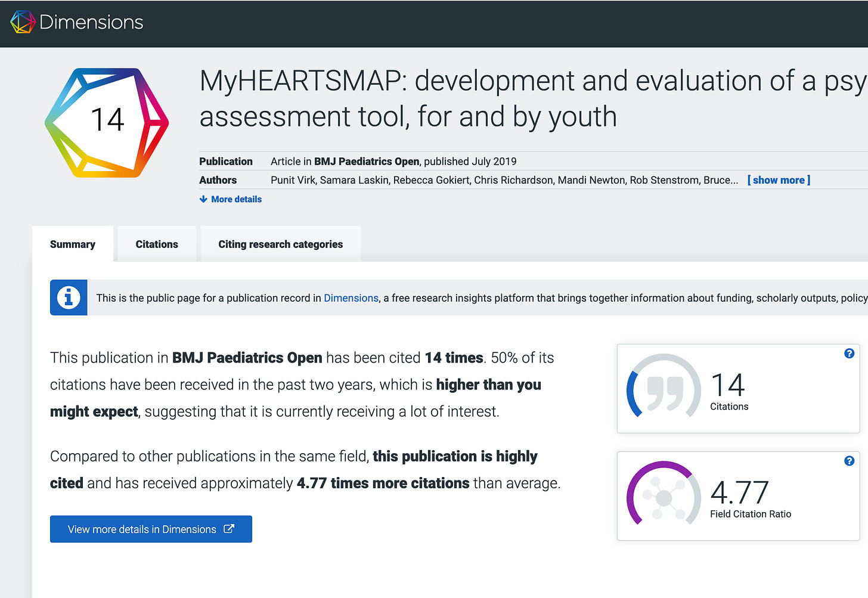Image resolution: width=868 pixels, height=598 pixels.
Task: Open help for Field Citation Ratio card
Action: tap(850, 461)
